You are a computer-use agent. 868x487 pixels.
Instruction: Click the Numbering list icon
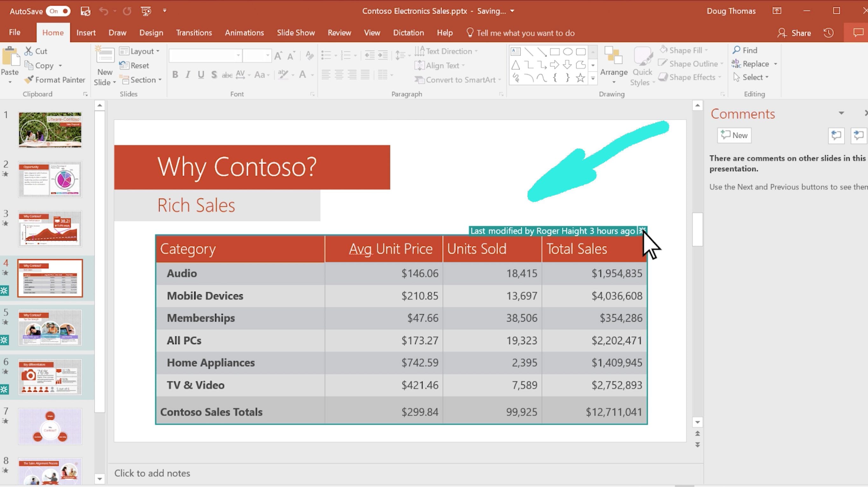tap(346, 55)
